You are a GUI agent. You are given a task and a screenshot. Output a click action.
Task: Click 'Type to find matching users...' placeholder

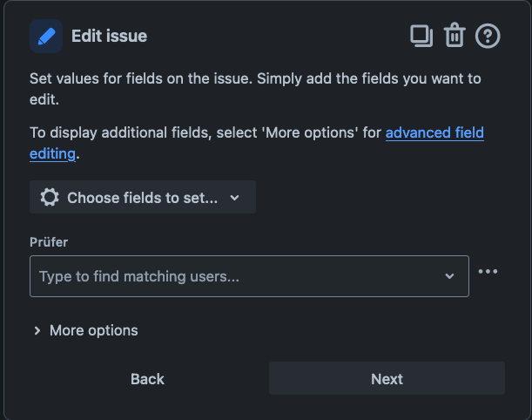(139, 276)
